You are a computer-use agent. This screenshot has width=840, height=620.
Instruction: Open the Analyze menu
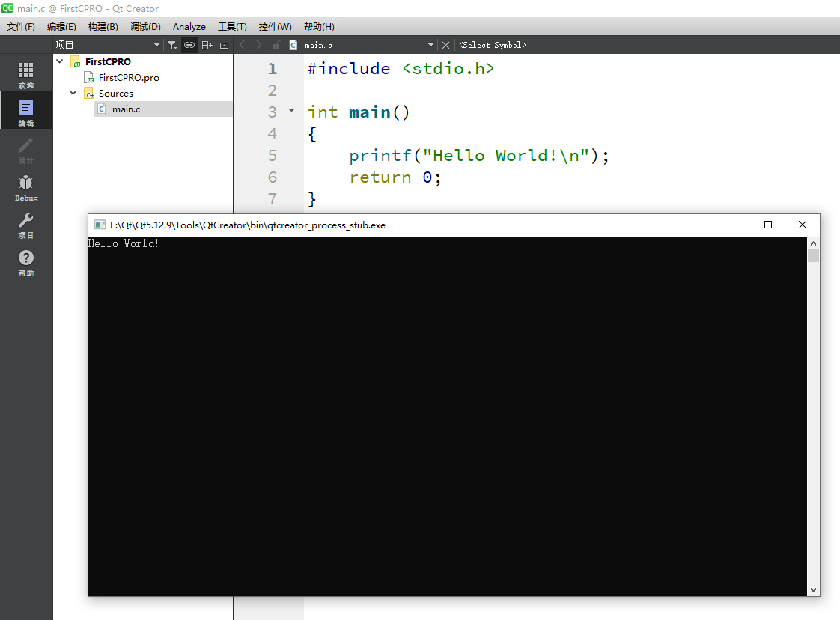(x=189, y=27)
